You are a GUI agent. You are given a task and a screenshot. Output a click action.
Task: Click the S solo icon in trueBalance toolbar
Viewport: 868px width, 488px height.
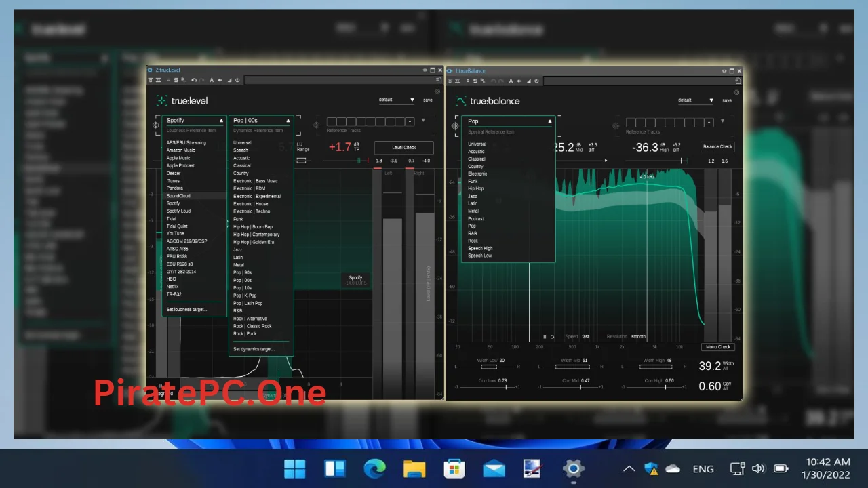(475, 81)
